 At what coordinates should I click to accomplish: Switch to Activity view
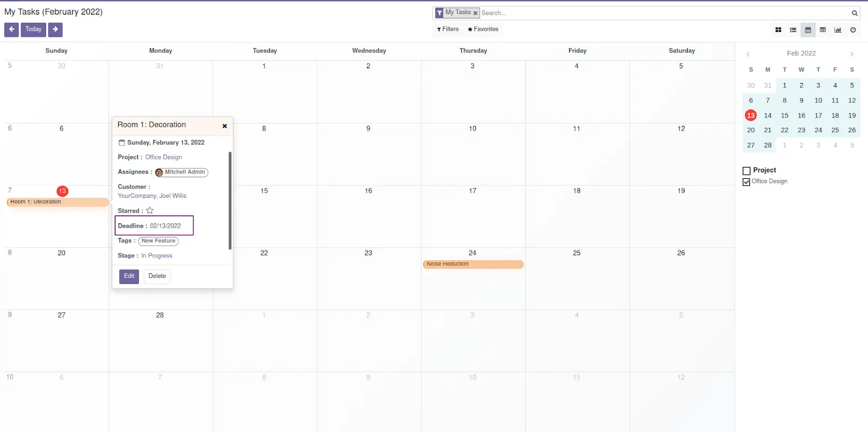point(853,30)
